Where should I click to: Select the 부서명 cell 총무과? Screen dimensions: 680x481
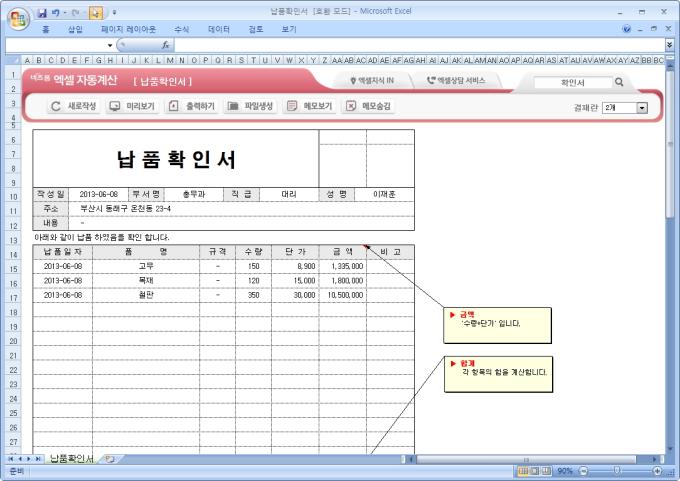[x=193, y=194]
